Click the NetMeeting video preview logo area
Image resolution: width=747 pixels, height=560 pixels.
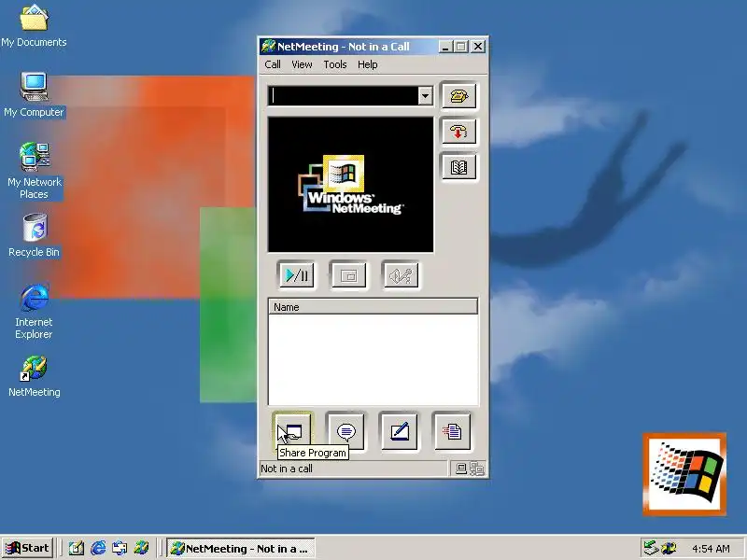[351, 185]
